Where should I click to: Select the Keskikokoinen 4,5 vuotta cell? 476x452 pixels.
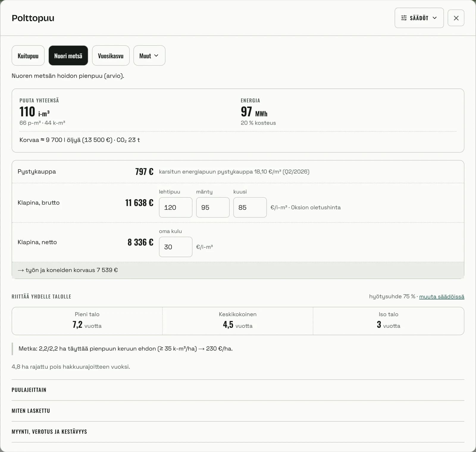[x=238, y=321]
